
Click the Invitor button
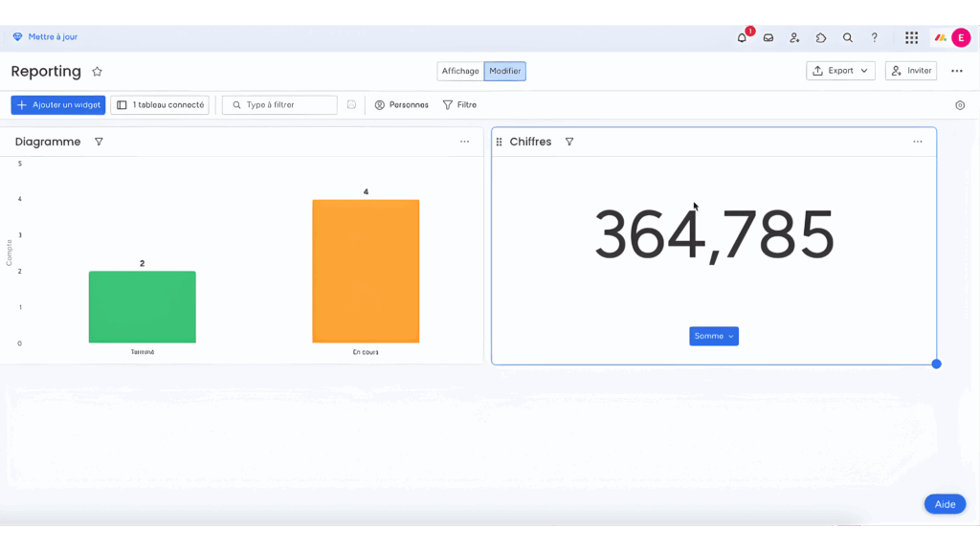click(x=911, y=71)
